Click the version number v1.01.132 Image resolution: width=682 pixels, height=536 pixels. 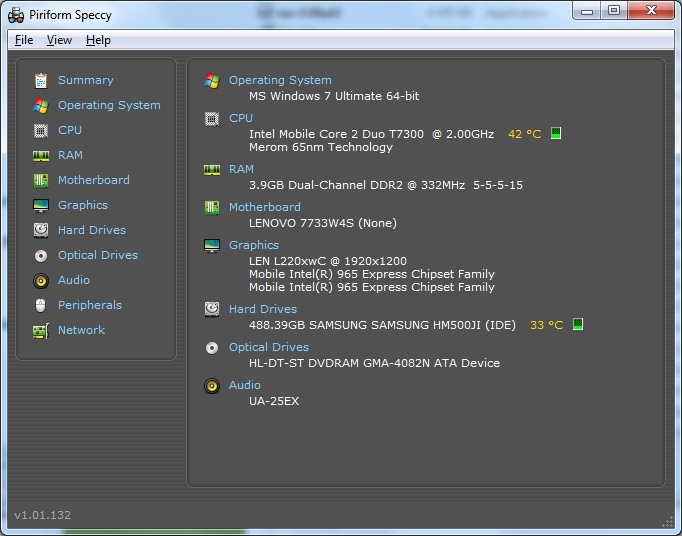point(42,516)
